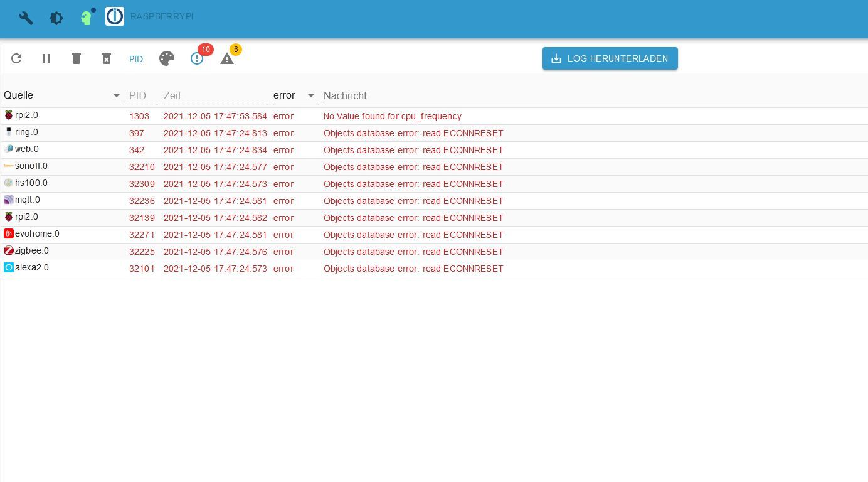Click the ring.0 adapter icon
Viewport: 868px width, 482px height.
(x=9, y=132)
